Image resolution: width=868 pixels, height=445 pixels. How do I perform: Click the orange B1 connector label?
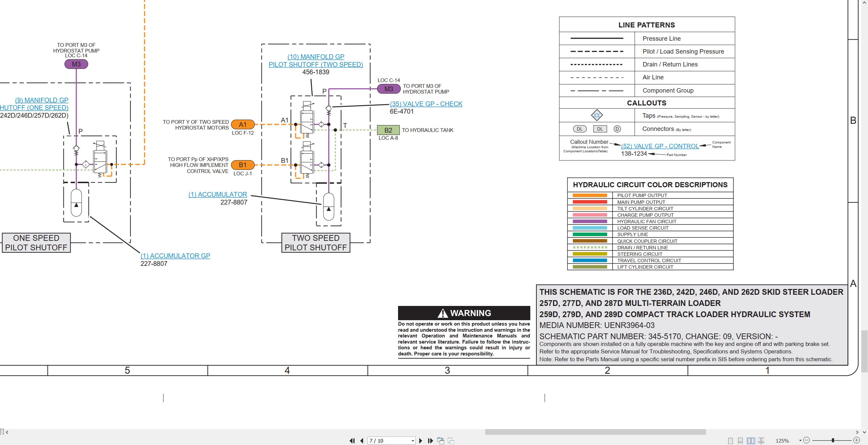coord(243,165)
